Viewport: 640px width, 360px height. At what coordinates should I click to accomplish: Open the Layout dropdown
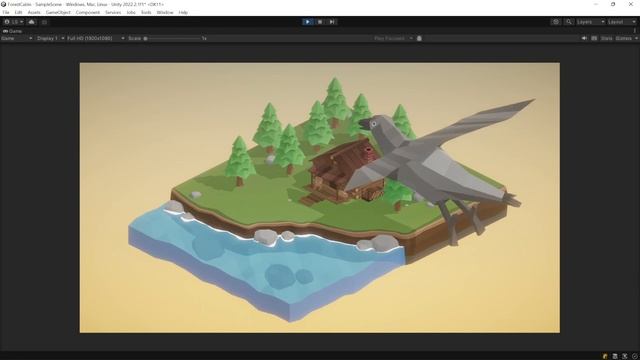(622, 22)
